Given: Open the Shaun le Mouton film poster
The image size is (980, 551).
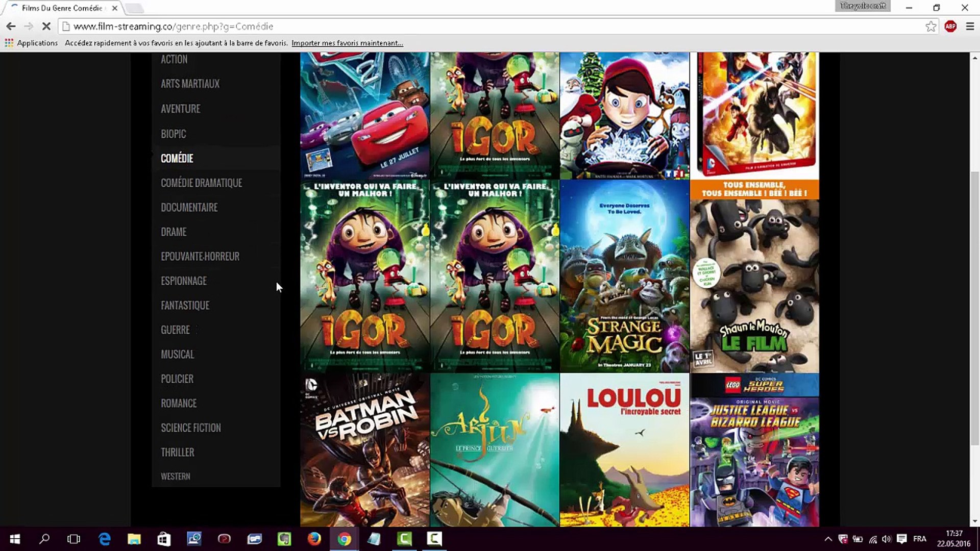Looking at the screenshot, I should [x=754, y=276].
